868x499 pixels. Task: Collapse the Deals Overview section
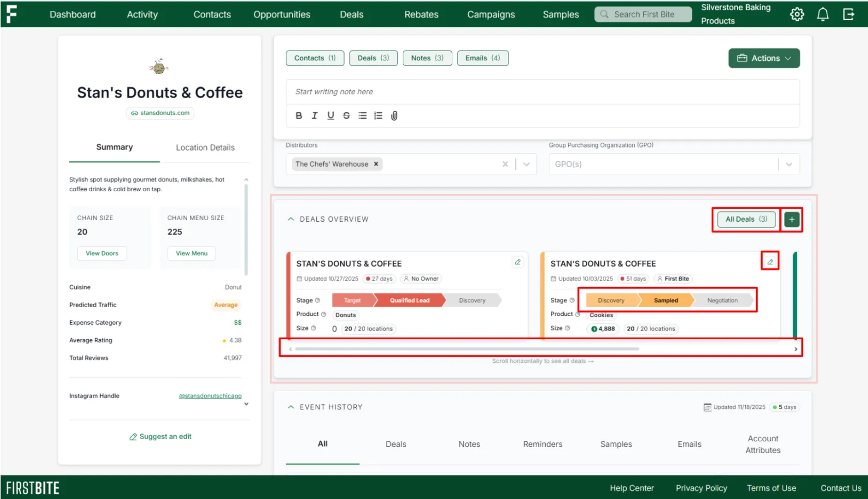tap(291, 219)
